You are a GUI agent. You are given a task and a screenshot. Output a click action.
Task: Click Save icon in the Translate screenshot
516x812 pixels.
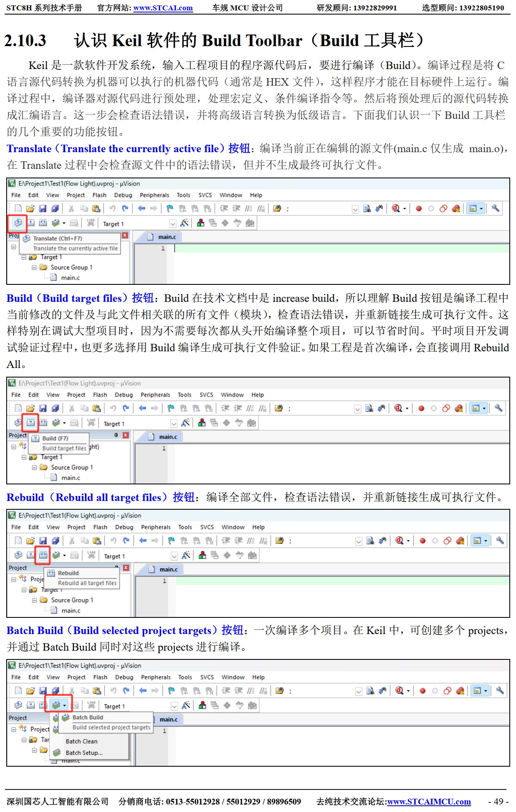tap(42, 208)
